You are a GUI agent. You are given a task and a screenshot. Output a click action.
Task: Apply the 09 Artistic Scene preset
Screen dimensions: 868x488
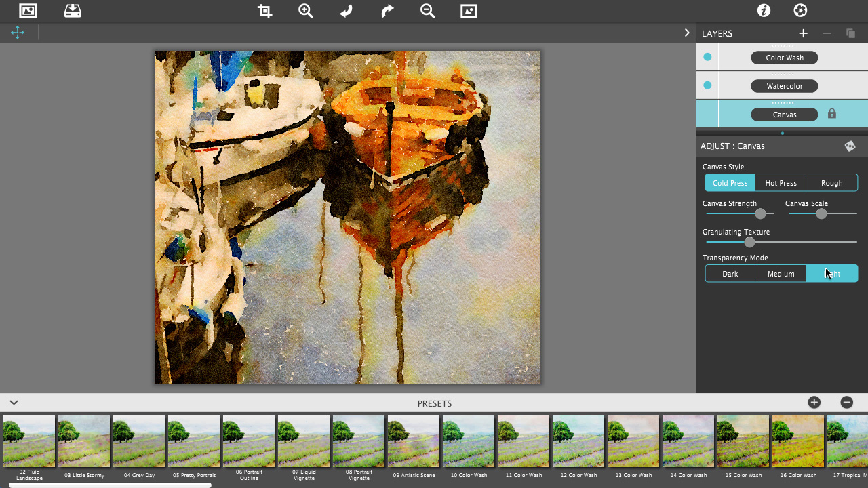pyautogui.click(x=414, y=441)
